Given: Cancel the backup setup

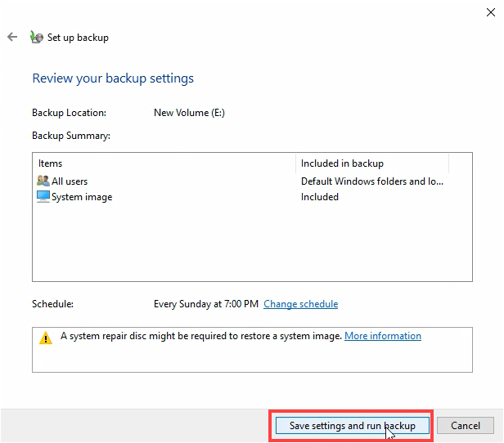Looking at the screenshot, I should [x=465, y=426].
